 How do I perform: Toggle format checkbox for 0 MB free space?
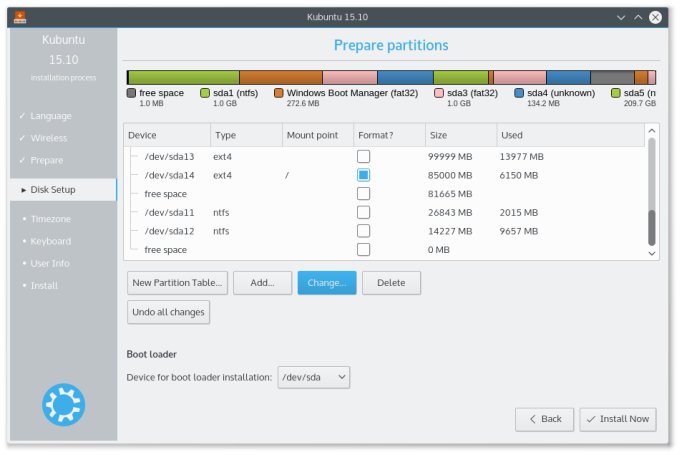click(363, 250)
